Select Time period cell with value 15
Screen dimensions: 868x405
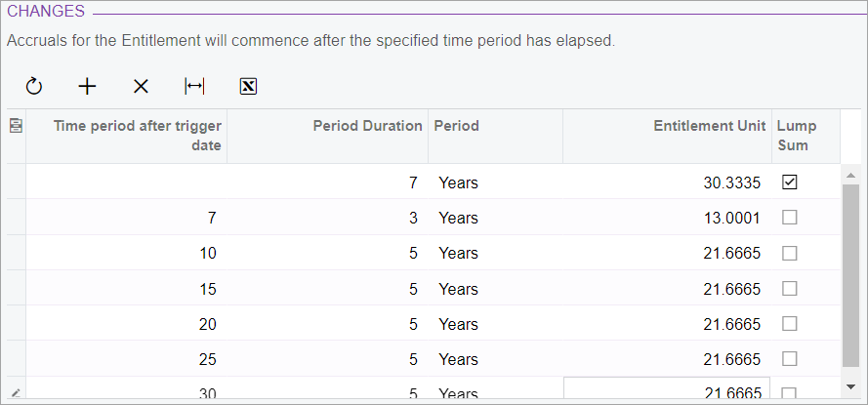click(x=126, y=288)
